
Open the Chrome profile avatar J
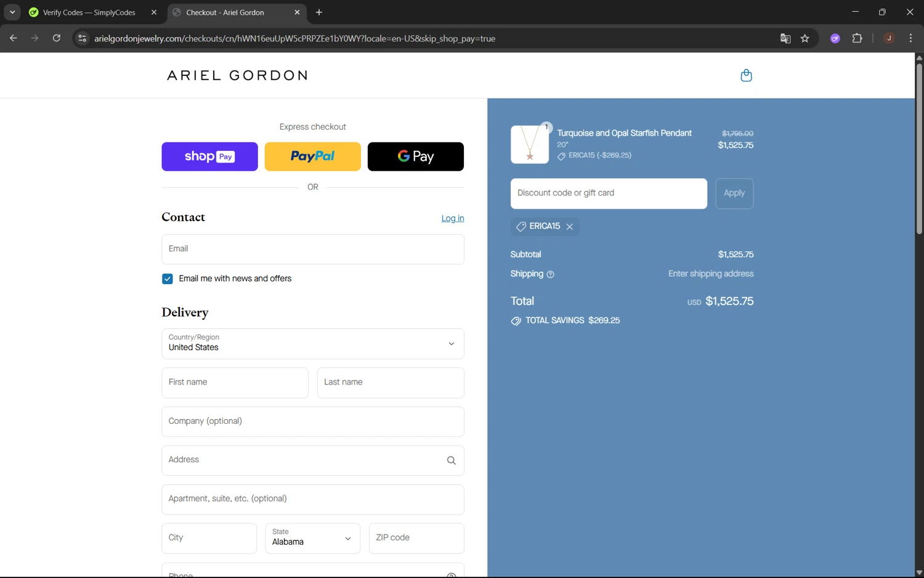(889, 38)
